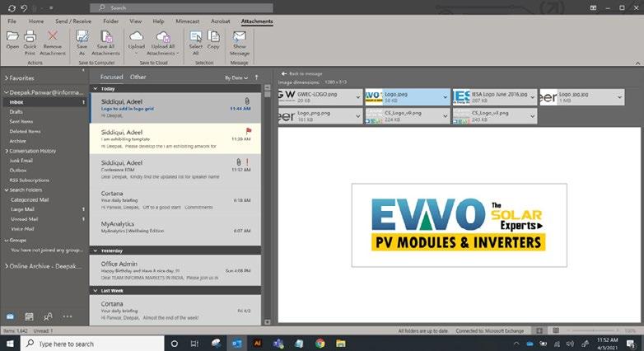The image size is (644, 351).
Task: Open the By Date sort dropdown
Action: point(236,77)
